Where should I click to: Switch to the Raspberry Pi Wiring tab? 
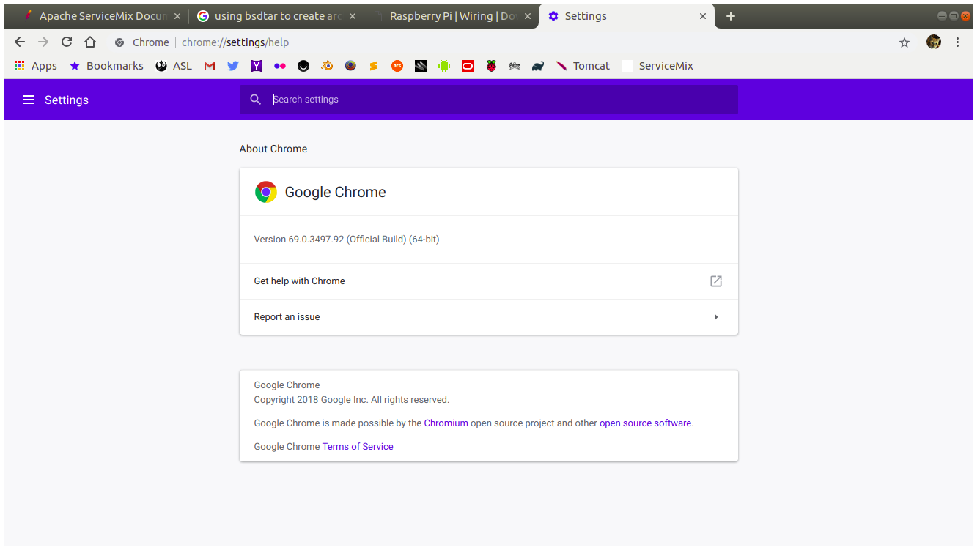[451, 16]
